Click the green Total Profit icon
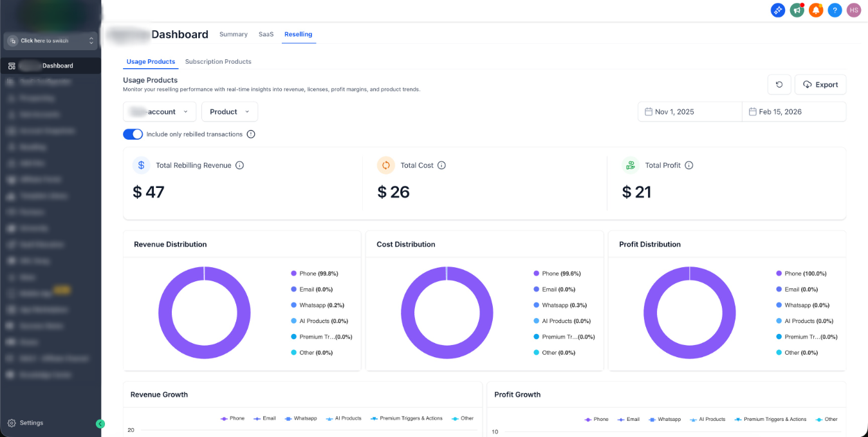The image size is (868, 437). pyautogui.click(x=631, y=165)
